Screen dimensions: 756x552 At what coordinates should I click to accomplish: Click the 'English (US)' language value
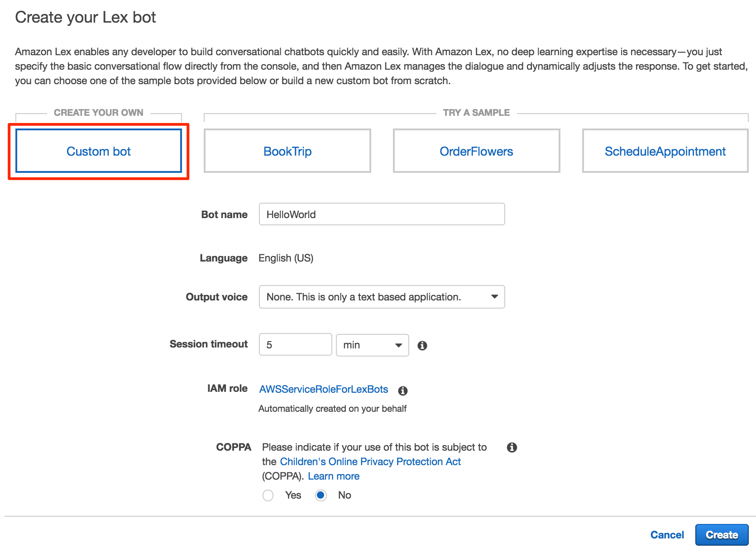[286, 258]
